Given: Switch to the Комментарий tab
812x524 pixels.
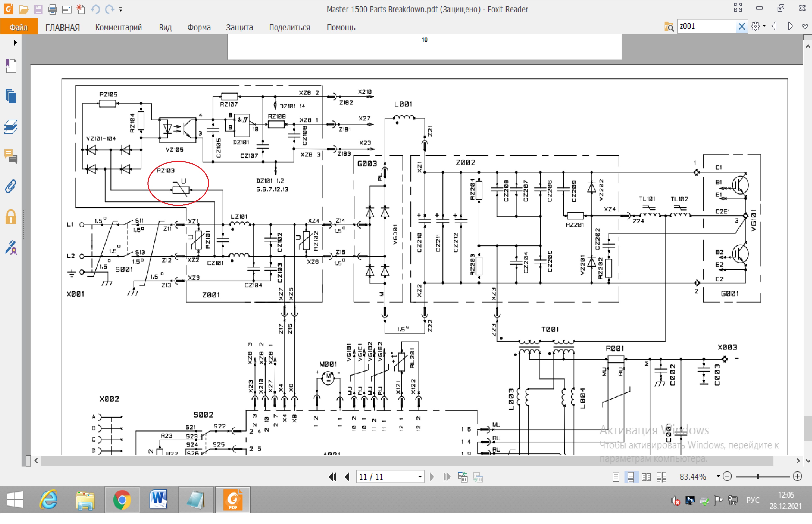Looking at the screenshot, I should click(118, 27).
